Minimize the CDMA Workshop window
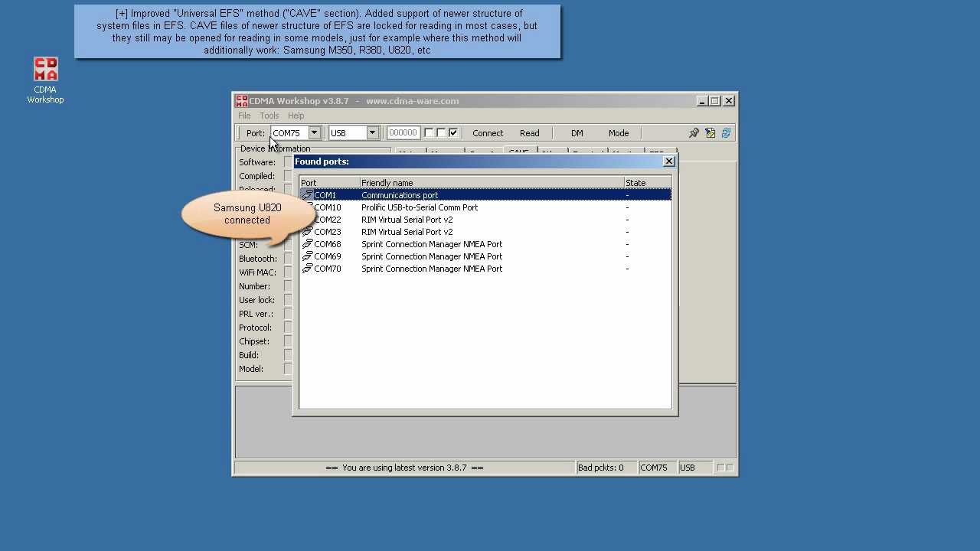The image size is (980, 551). coord(703,101)
